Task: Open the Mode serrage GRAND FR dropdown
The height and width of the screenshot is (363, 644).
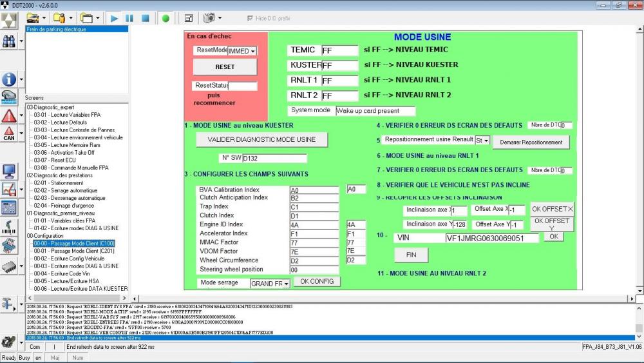Action: coord(286,284)
